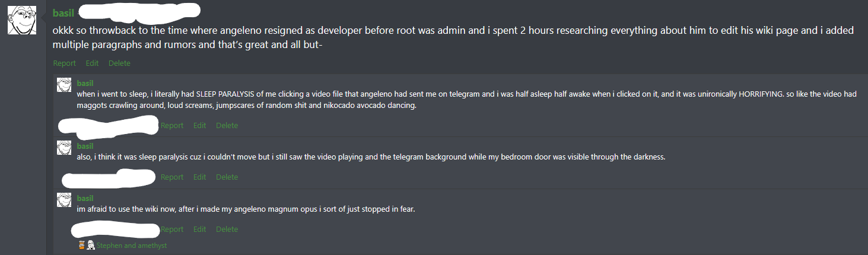Viewport: 868px width, 255px height.
Task: Open 'Stephen and amethyst' reactions list
Action: tap(132, 246)
